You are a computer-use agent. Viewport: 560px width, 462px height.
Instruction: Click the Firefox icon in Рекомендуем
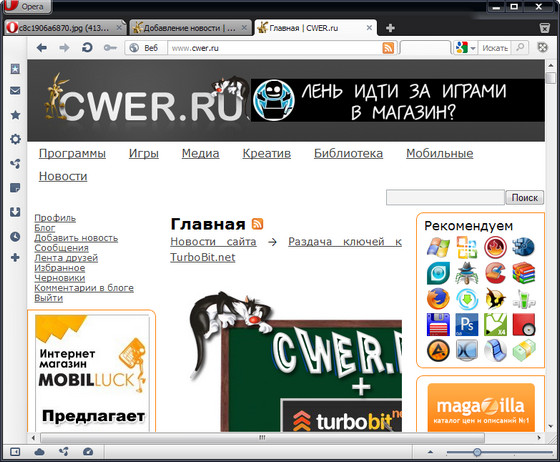(438, 298)
